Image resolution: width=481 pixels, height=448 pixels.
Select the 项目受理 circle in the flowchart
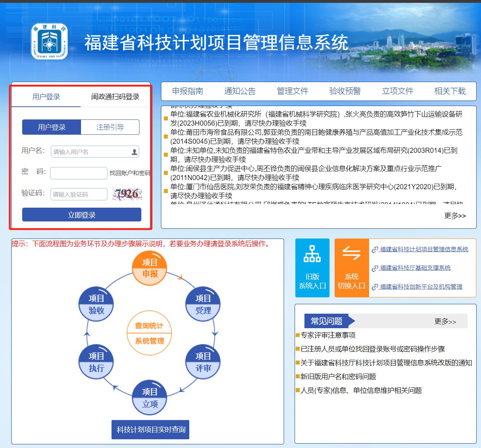[x=203, y=304]
